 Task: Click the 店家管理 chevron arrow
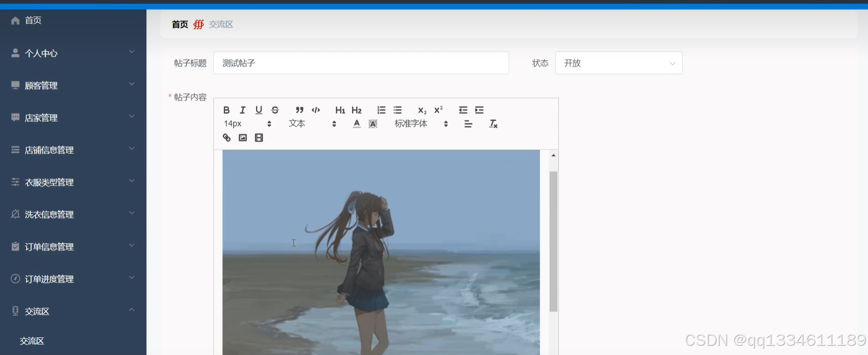tap(132, 116)
